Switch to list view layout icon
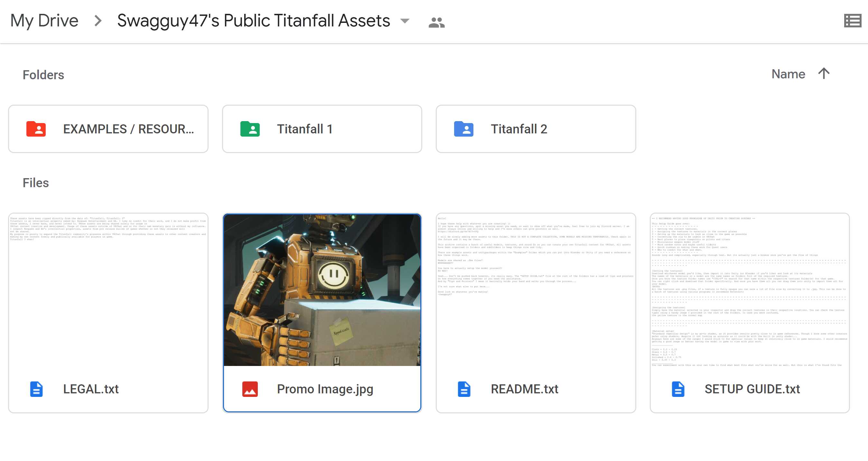The image size is (868, 461). 852,21
